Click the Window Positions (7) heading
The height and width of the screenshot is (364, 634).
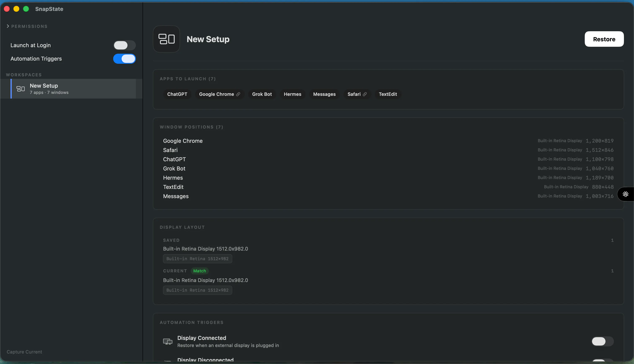tap(191, 127)
